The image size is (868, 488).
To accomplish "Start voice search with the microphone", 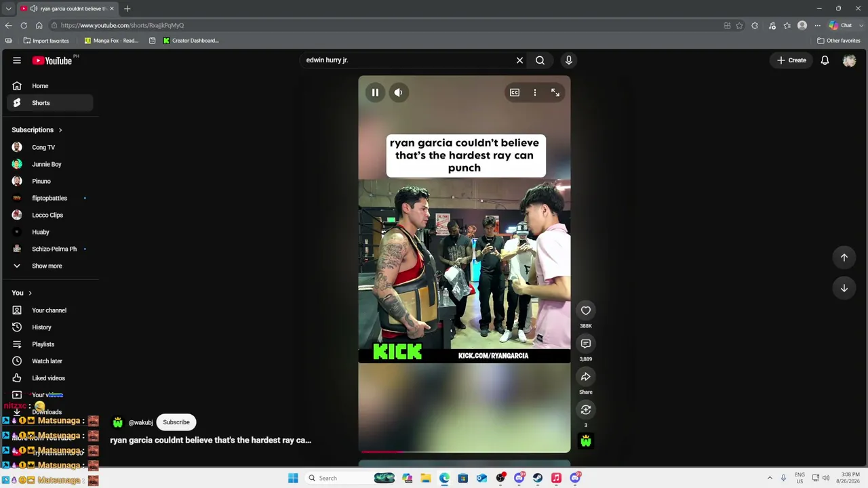I will (569, 60).
